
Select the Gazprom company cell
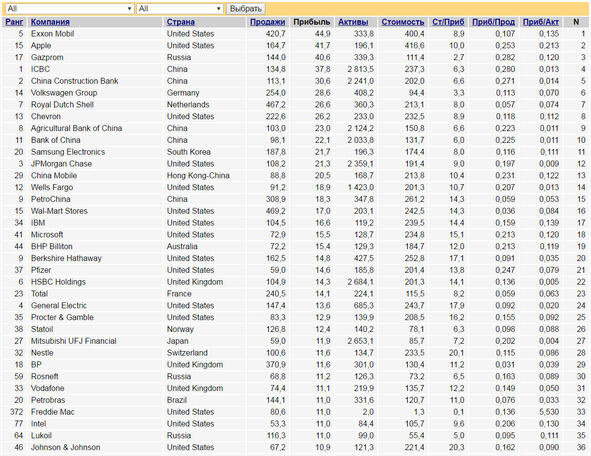point(47,57)
